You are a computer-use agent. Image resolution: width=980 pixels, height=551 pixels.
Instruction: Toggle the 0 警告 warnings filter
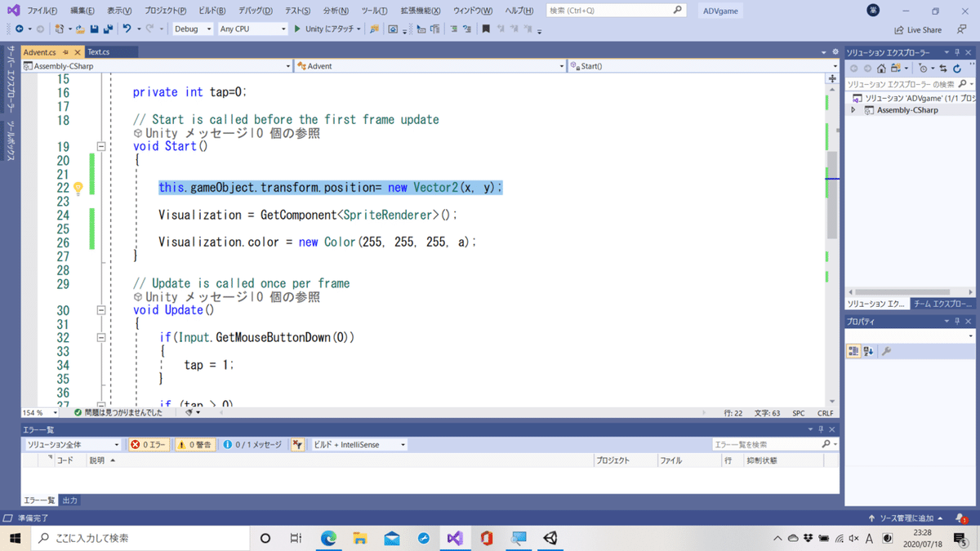[194, 445]
